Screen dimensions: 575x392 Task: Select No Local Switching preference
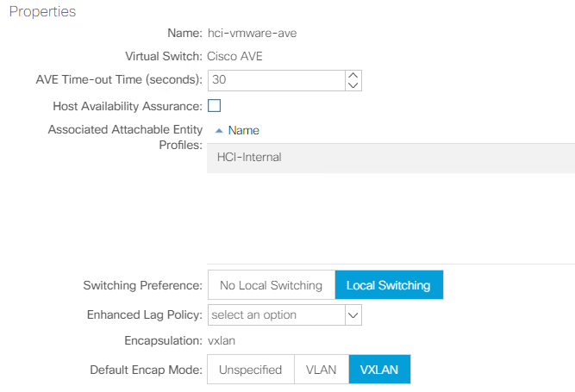(271, 285)
